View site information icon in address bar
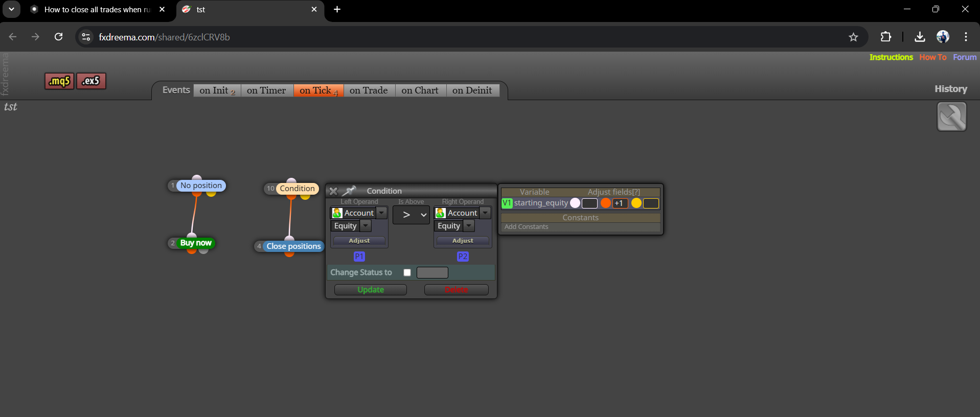 86,37
